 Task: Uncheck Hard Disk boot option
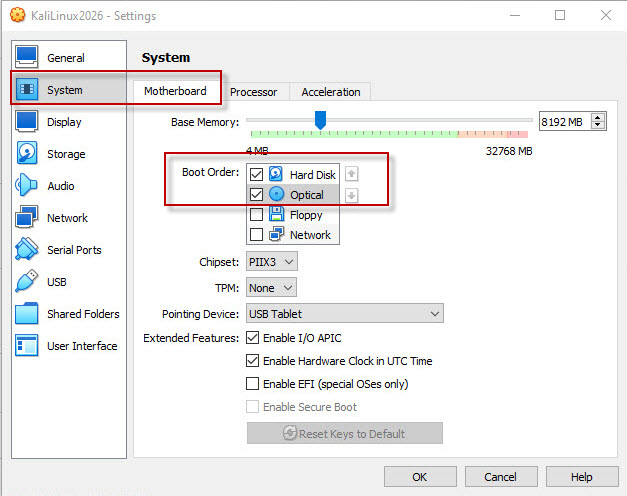pos(256,174)
